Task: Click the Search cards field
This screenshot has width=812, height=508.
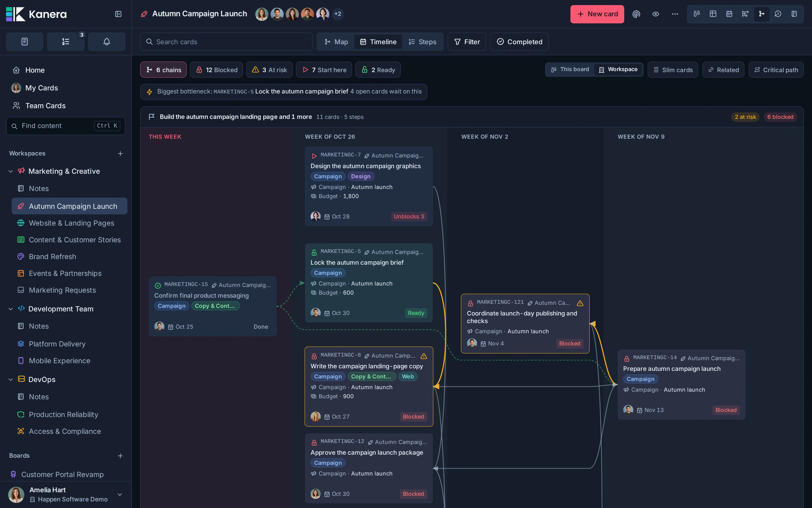Action: (x=226, y=42)
